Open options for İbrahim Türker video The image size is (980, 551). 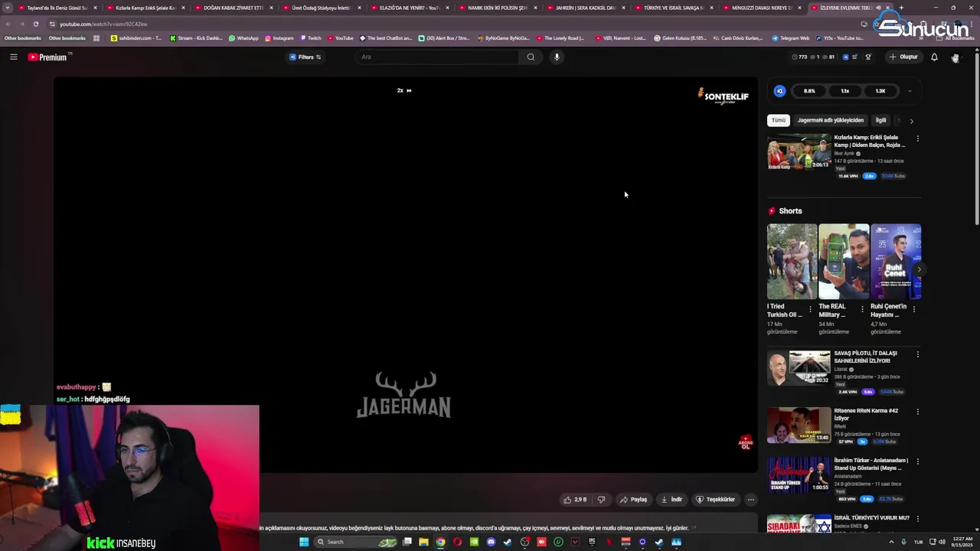917,461
